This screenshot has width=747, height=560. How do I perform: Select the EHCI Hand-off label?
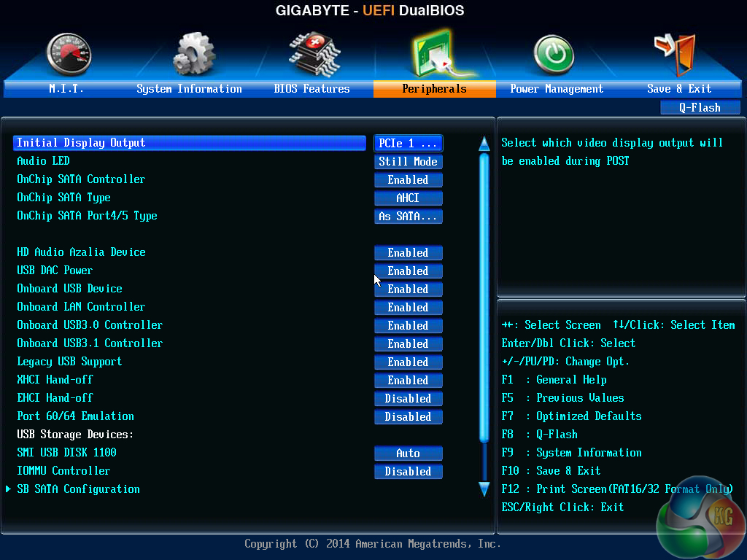point(55,397)
